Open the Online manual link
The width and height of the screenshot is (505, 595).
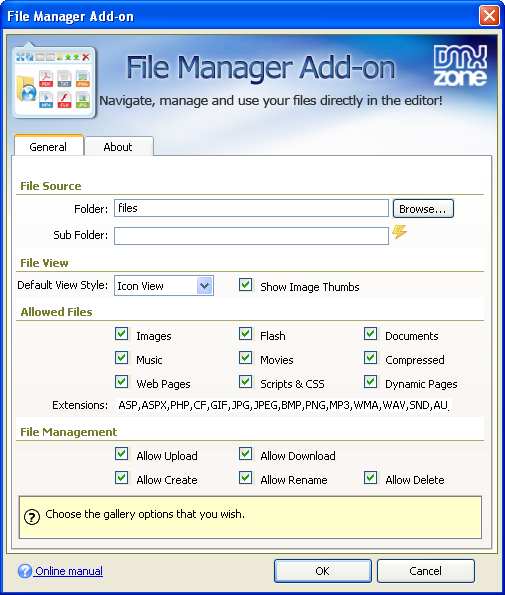(69, 571)
